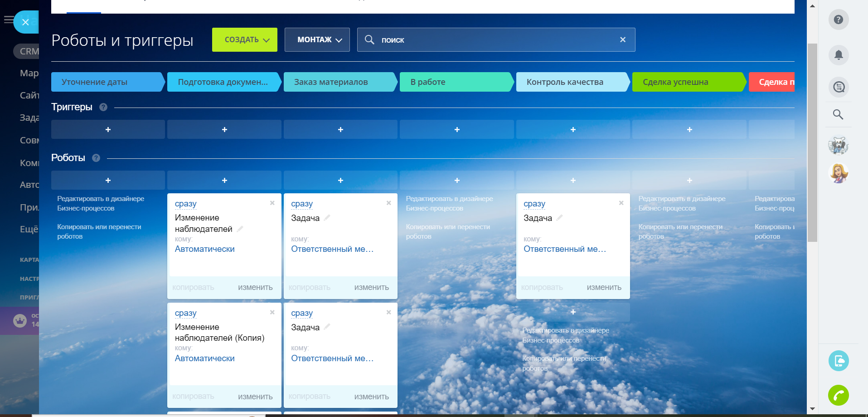Click Автоматически on Изменение наблюдателей card
The height and width of the screenshot is (417, 868).
pyautogui.click(x=205, y=249)
